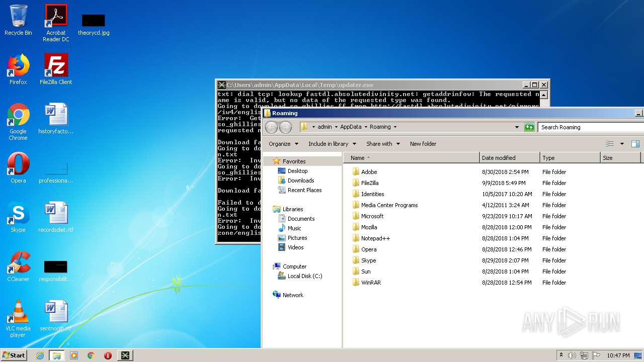Launch Firefox from desktop
Screen dimensions: 644x362
pyautogui.click(x=18, y=69)
